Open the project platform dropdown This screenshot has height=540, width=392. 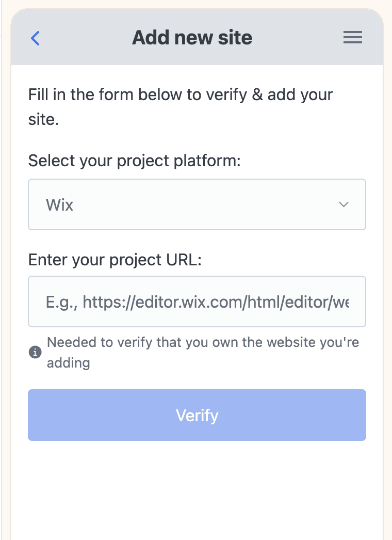[x=197, y=204]
